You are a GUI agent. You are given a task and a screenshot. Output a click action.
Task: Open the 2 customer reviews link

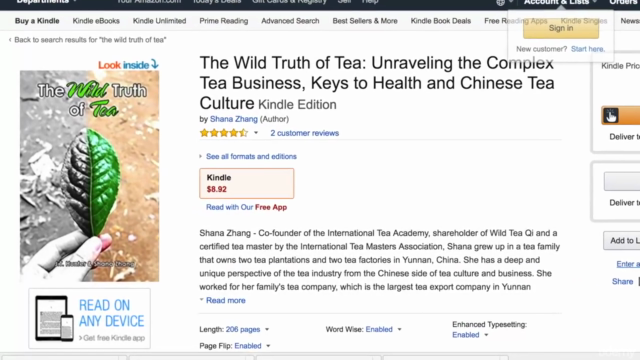point(304,133)
